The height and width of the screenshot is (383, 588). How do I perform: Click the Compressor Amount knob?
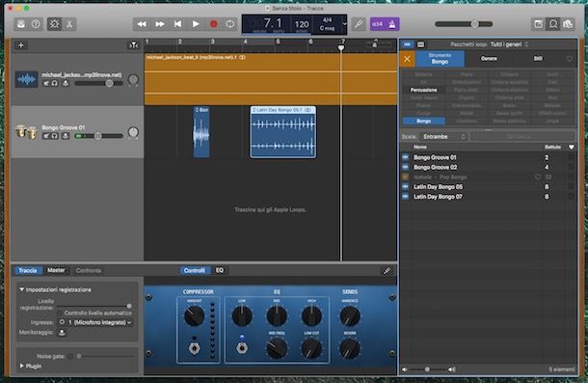195,316
